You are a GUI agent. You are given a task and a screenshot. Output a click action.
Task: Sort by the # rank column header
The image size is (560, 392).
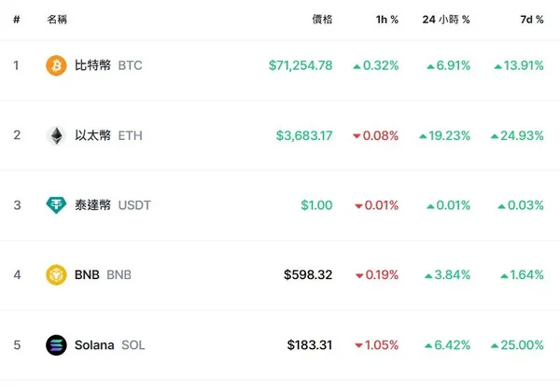16,19
